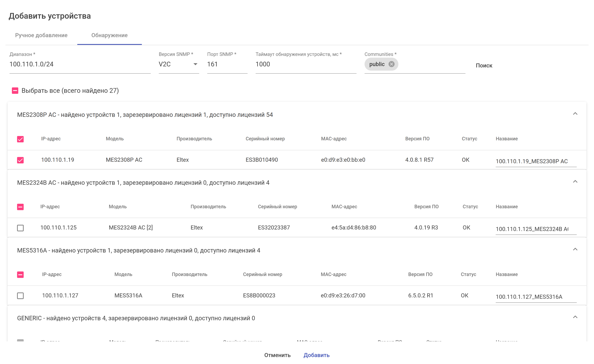Check device 100.110.1.127 checkbox
Image resolution: width=594 pixels, height=364 pixels.
pyautogui.click(x=20, y=296)
